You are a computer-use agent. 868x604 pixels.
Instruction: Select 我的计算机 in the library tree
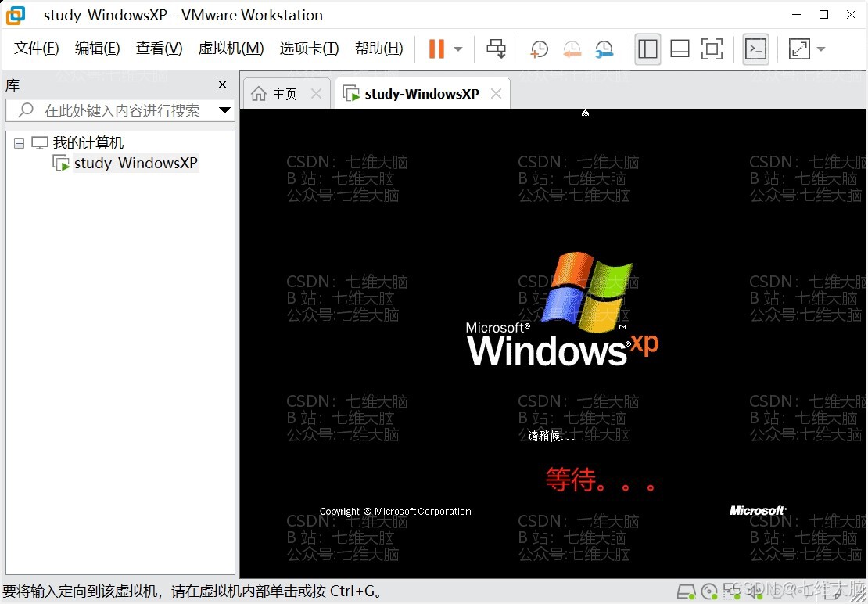point(88,143)
